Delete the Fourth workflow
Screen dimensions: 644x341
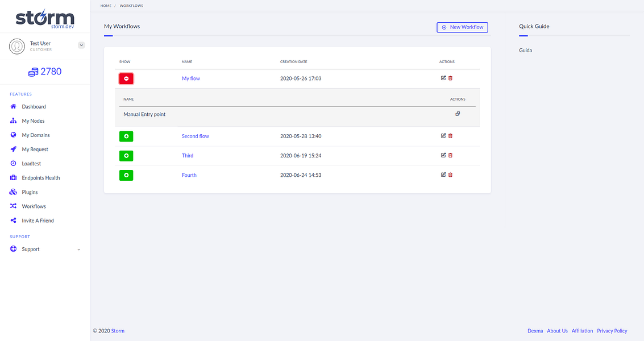(x=451, y=174)
